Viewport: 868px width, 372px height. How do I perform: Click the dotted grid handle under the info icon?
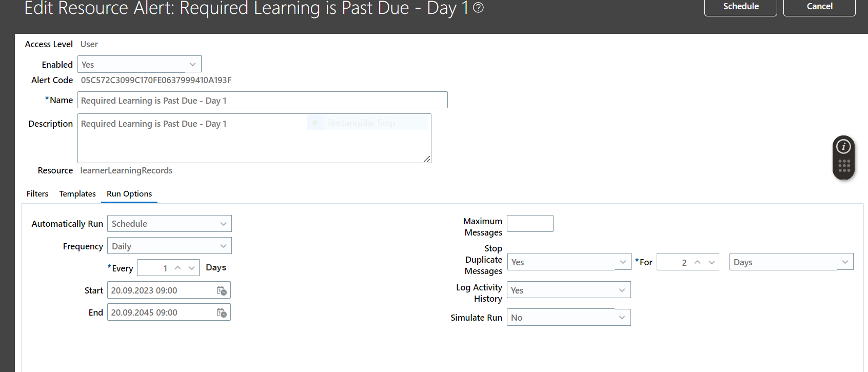pos(844,166)
